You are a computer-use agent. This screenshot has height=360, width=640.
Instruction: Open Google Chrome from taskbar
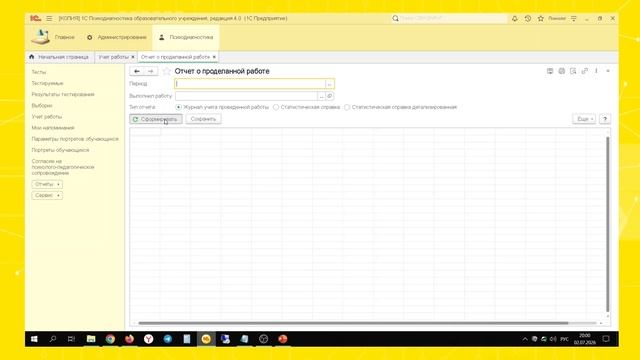click(x=110, y=339)
